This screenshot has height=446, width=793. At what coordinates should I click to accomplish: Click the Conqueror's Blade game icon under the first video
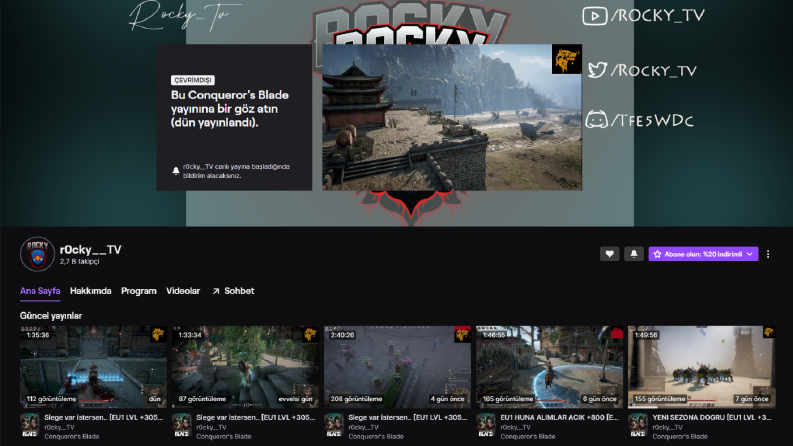30,425
